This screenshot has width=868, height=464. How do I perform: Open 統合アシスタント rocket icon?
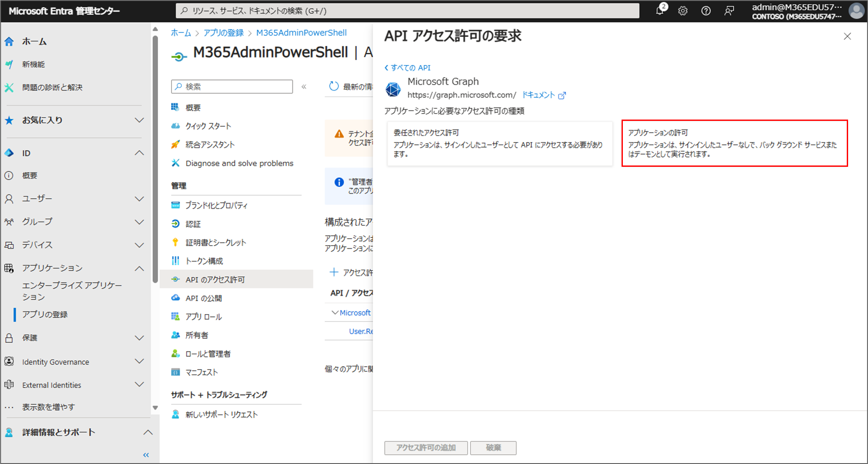click(175, 144)
